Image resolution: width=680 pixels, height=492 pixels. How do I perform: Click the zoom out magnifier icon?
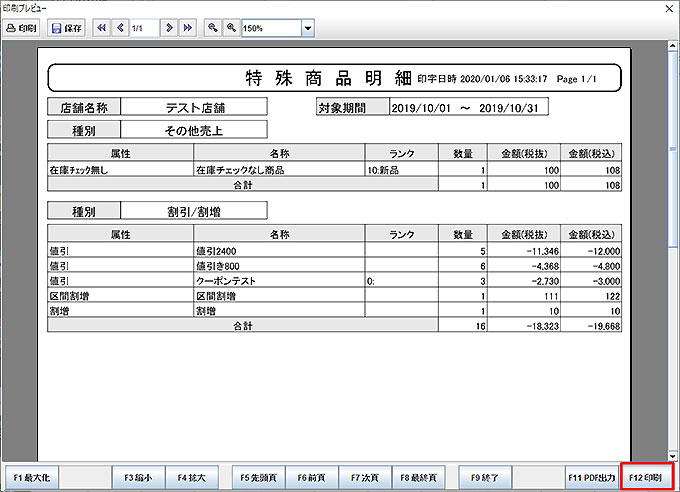click(x=213, y=29)
